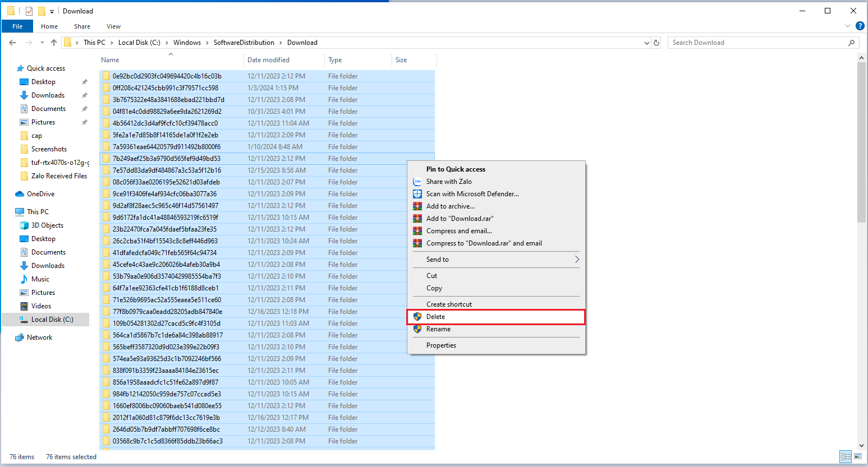Select folder 0e92bc0d2903fc049694420c4b16c03b

(267, 76)
